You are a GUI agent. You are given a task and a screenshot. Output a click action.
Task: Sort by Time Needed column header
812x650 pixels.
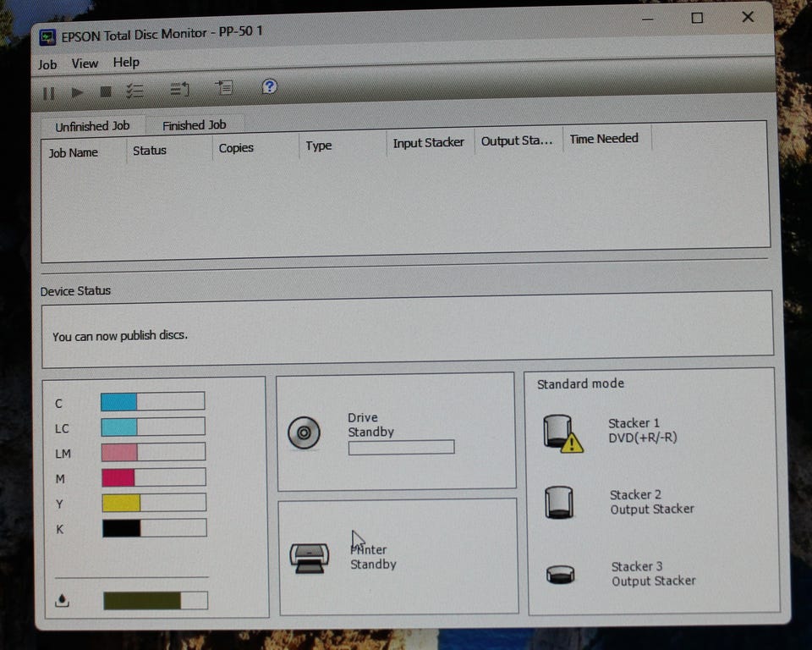[x=607, y=139]
